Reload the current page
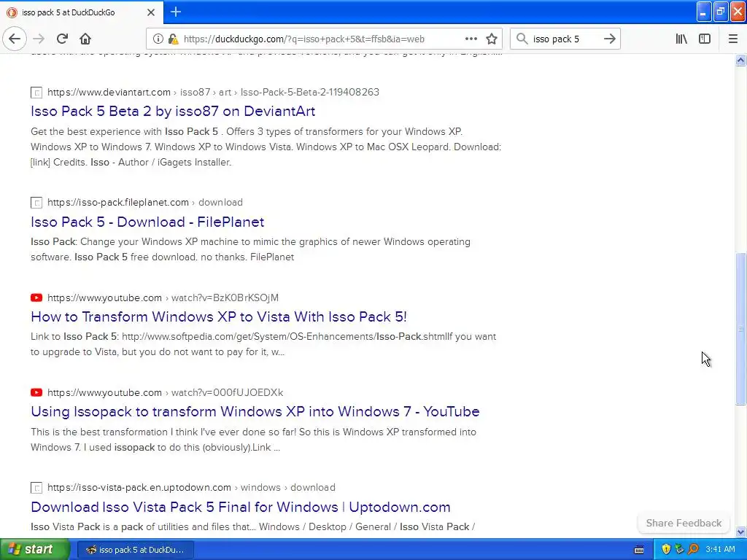The height and width of the screenshot is (560, 747). coord(63,39)
